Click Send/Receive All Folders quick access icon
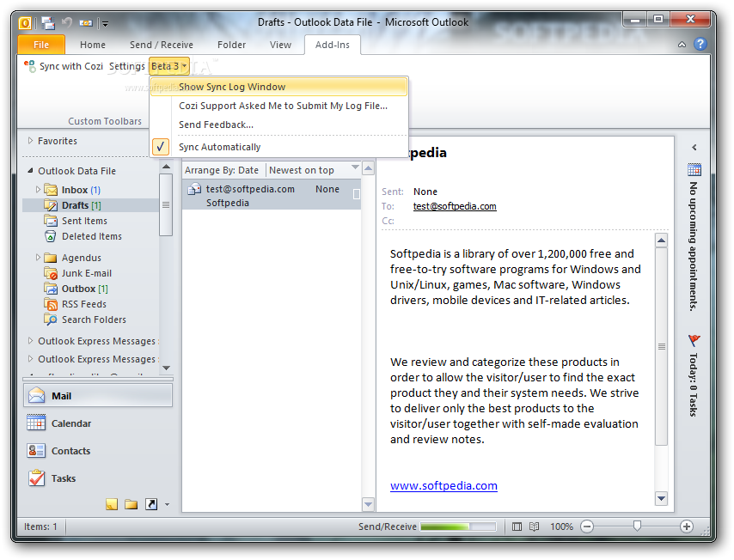The height and width of the screenshot is (560, 734). tap(48, 22)
